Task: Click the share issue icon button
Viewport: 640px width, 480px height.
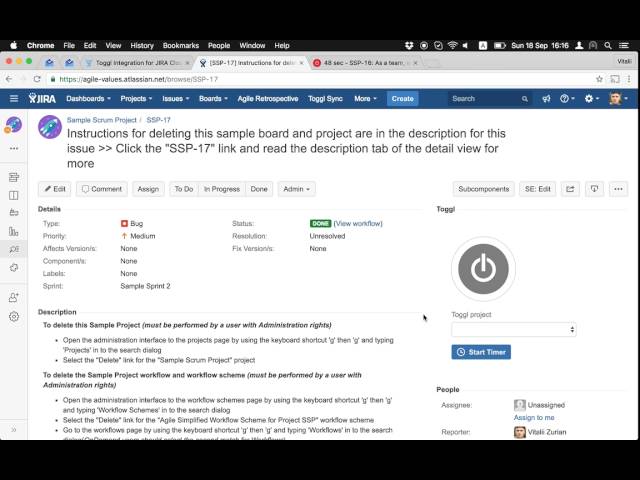Action: tap(570, 189)
